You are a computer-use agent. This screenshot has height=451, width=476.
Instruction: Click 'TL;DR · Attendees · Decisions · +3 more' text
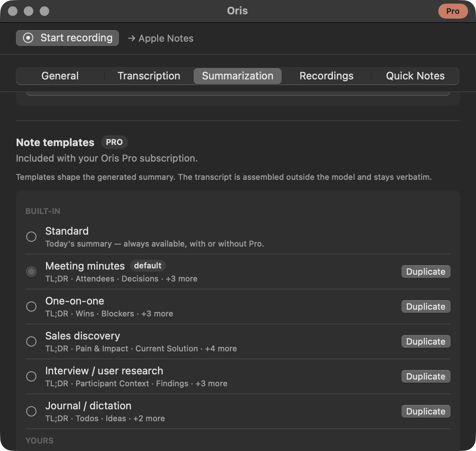tap(121, 279)
